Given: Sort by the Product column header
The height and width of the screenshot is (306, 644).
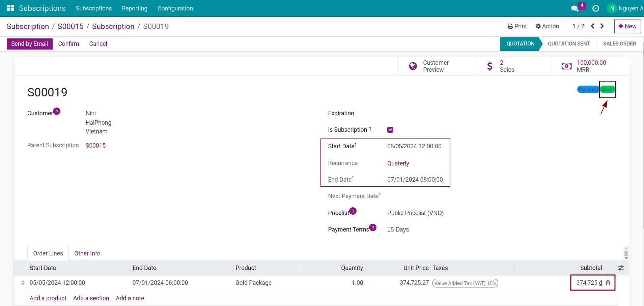Looking at the screenshot, I should [x=246, y=268].
